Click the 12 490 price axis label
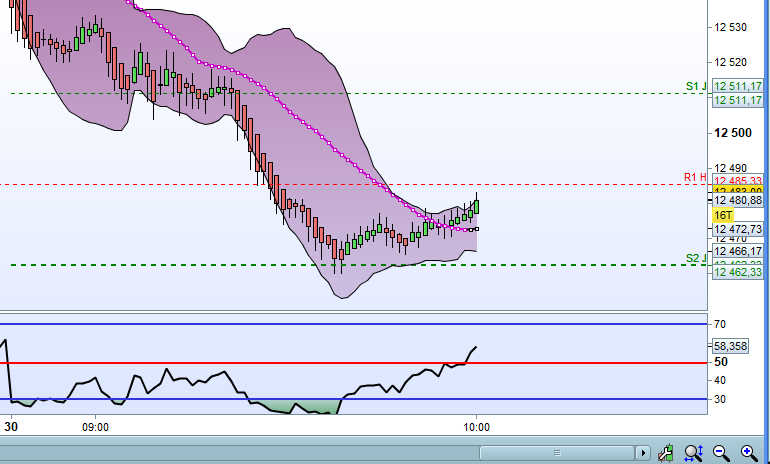 pyautogui.click(x=730, y=168)
